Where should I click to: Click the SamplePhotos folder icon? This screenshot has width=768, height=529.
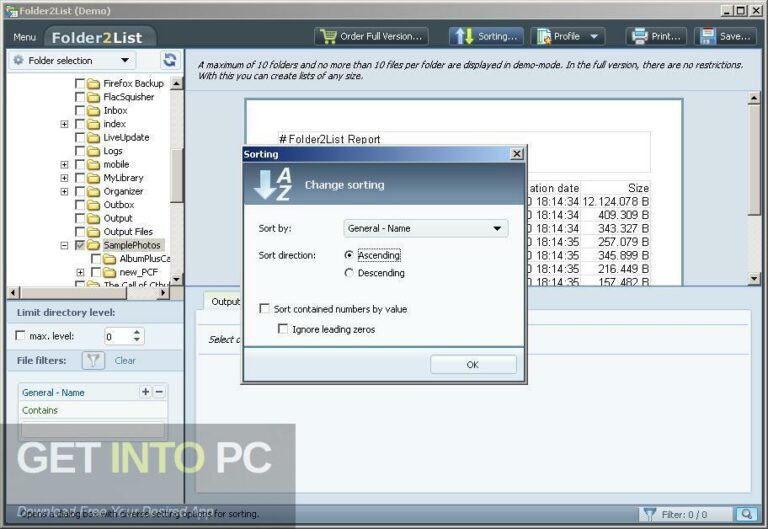(x=93, y=245)
